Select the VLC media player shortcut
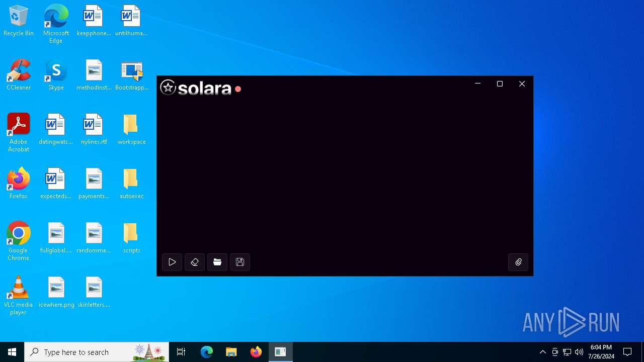644x362 pixels. (x=19, y=296)
